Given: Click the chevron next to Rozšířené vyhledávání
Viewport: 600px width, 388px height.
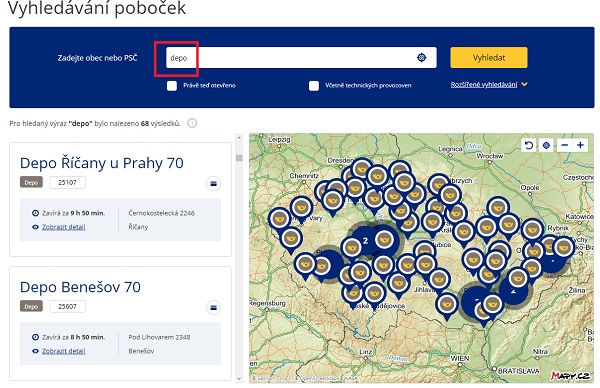Looking at the screenshot, I should 524,85.
